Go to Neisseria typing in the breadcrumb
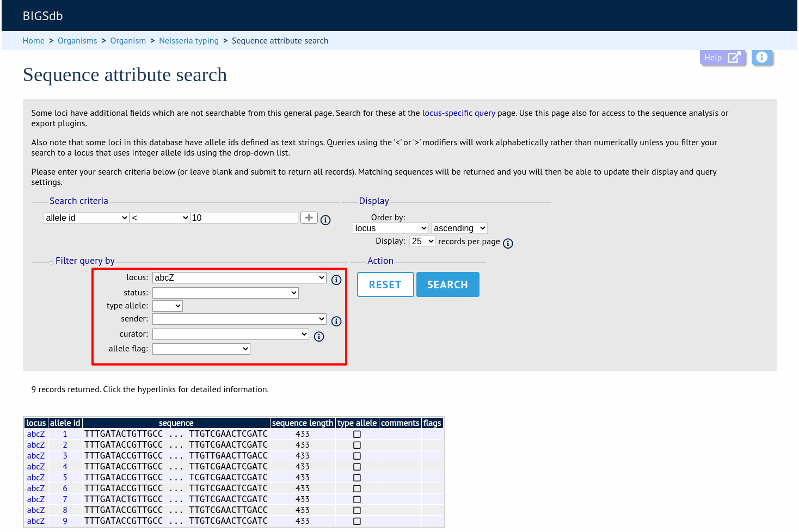 [189, 41]
